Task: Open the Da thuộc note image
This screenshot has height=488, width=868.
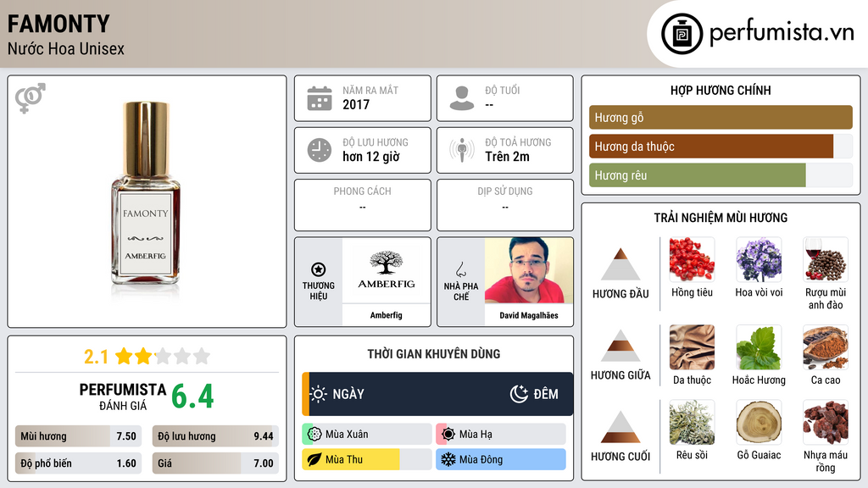Action: coord(692,347)
